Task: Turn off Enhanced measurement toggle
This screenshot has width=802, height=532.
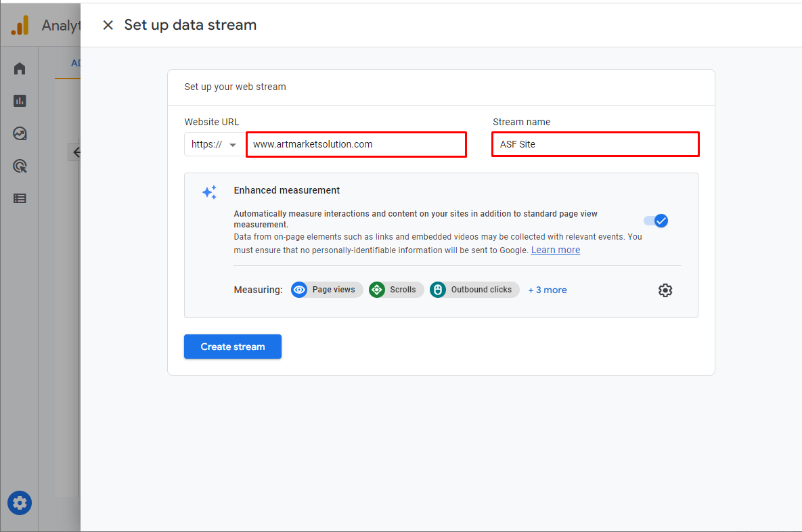Action: point(656,221)
